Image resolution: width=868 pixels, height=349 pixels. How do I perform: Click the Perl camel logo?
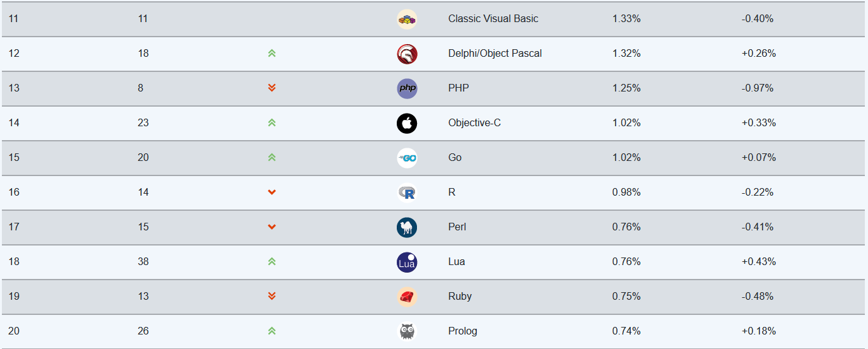click(x=407, y=227)
